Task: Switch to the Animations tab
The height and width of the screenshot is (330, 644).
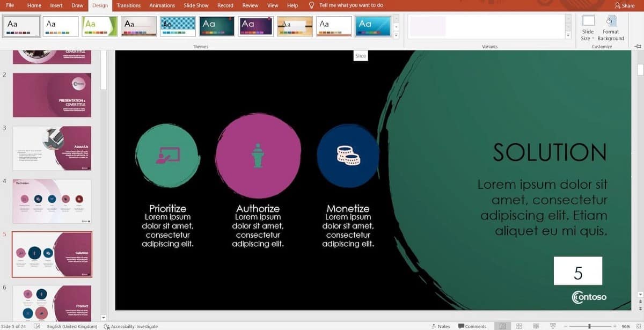Action: click(x=162, y=5)
